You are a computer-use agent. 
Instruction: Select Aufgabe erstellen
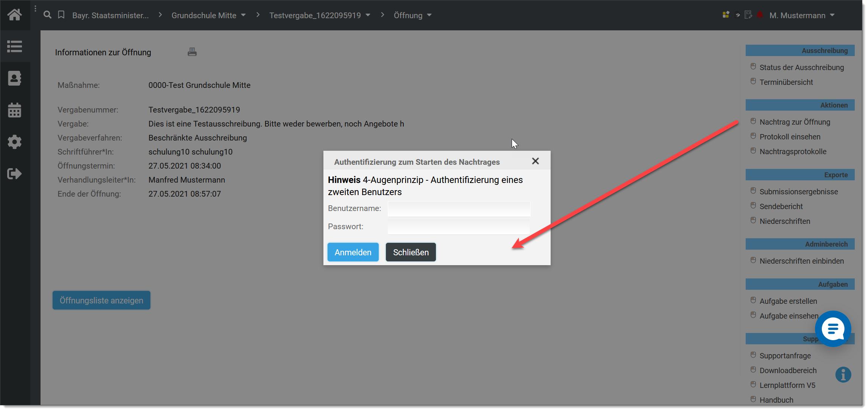coord(788,301)
